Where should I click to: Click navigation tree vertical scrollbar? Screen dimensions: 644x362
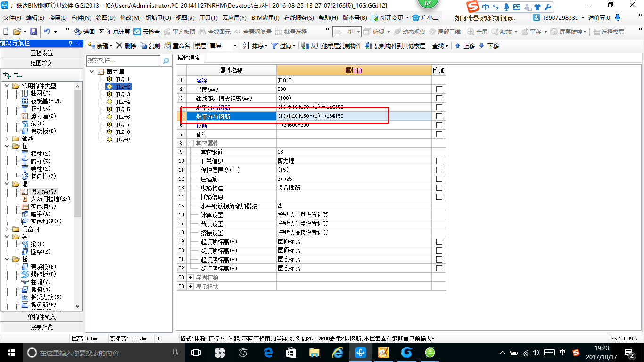click(x=78, y=196)
